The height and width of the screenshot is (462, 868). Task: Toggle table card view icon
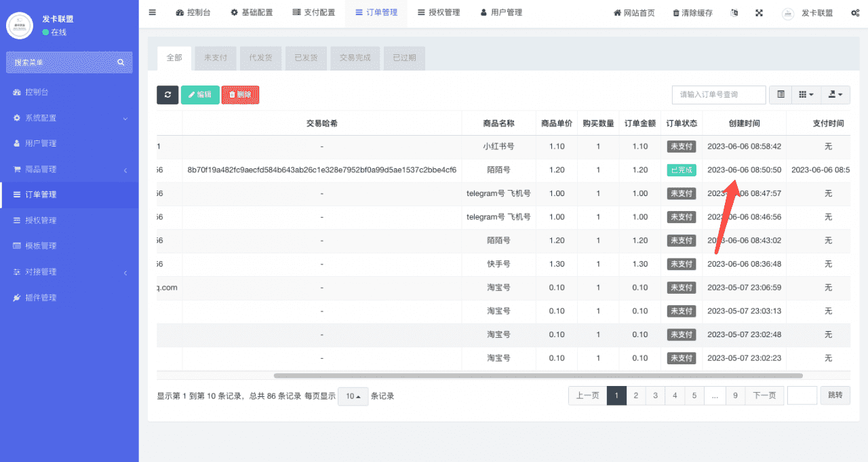pyautogui.click(x=781, y=95)
